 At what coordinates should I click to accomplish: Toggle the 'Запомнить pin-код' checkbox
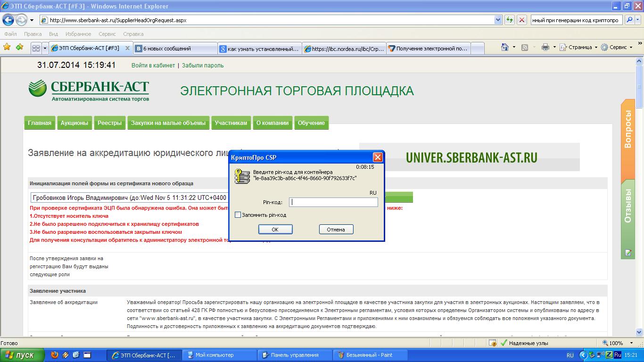pyautogui.click(x=238, y=215)
